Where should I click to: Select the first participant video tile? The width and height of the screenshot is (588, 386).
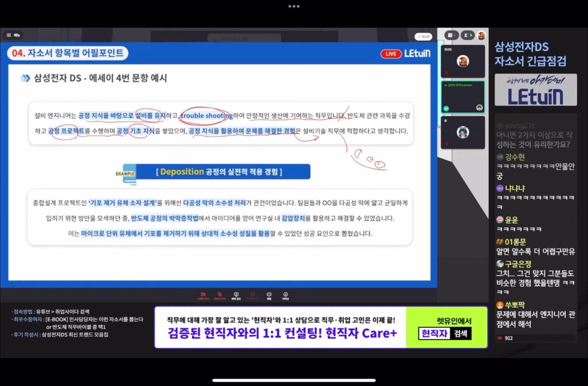point(463,62)
